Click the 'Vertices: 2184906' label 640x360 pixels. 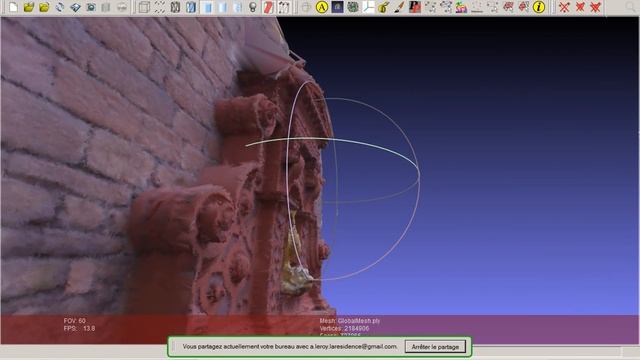click(344, 329)
